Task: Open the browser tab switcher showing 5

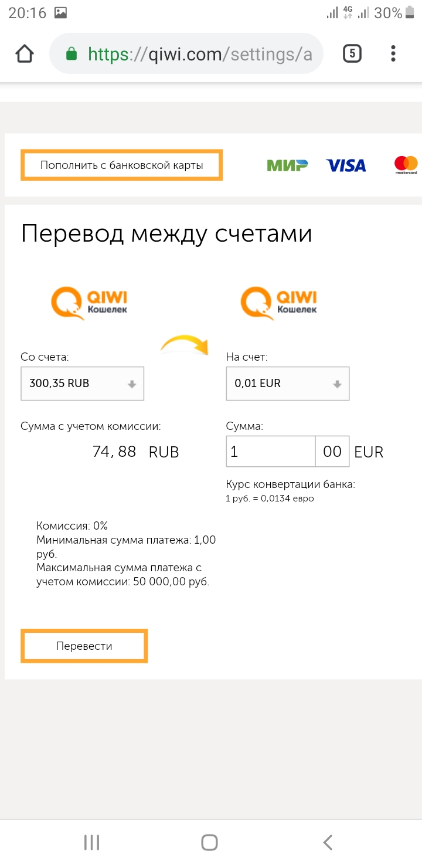Action: pyautogui.click(x=352, y=54)
